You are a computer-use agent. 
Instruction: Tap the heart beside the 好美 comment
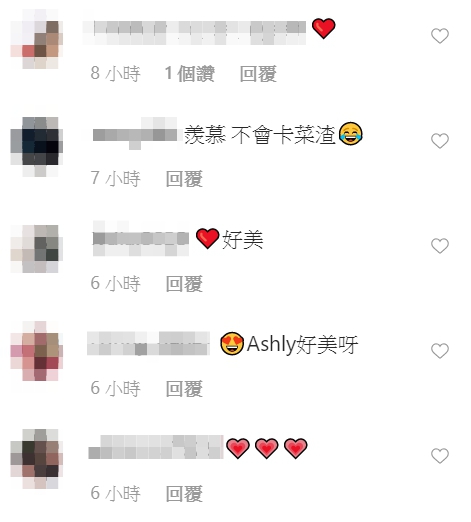[x=440, y=246]
